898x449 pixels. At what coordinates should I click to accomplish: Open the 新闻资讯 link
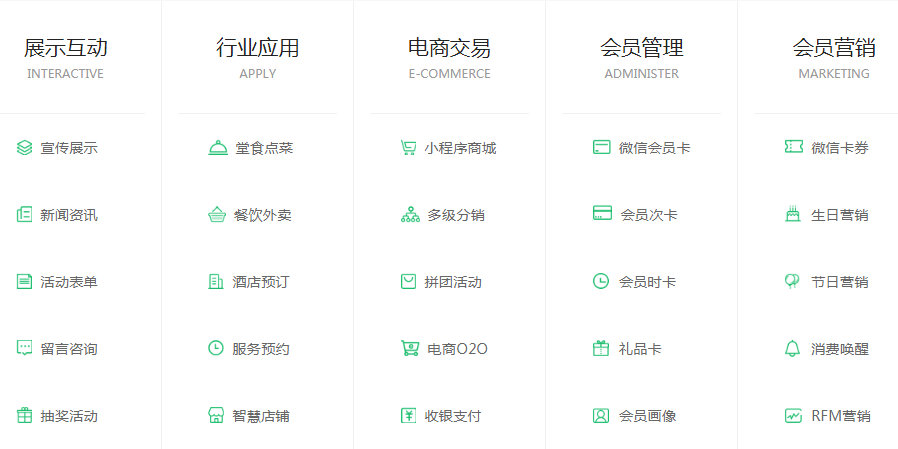[x=69, y=215]
